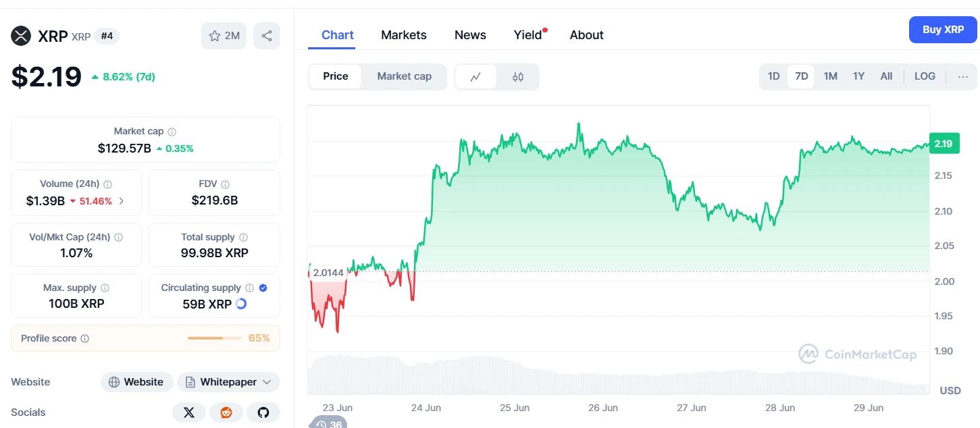Screen dimensions: 980x428
Task: Select the 1M time range
Action: 830,76
